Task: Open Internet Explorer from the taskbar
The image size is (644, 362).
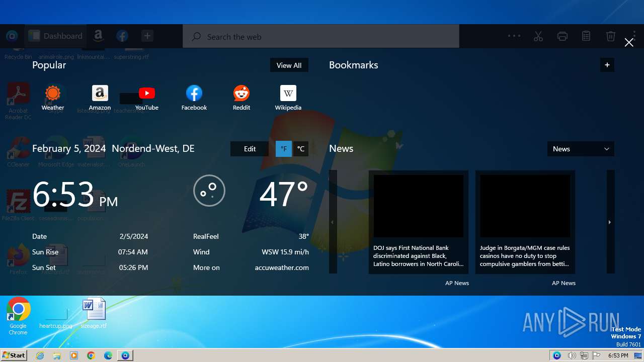Action: point(40,355)
